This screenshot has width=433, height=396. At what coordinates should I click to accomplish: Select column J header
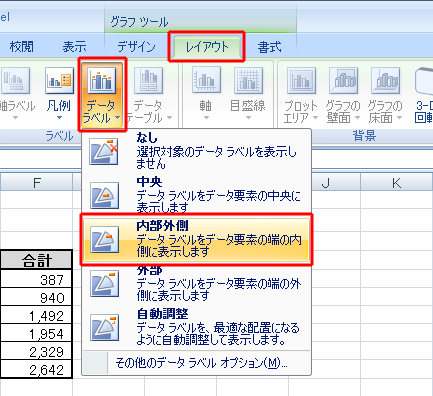pos(326,183)
